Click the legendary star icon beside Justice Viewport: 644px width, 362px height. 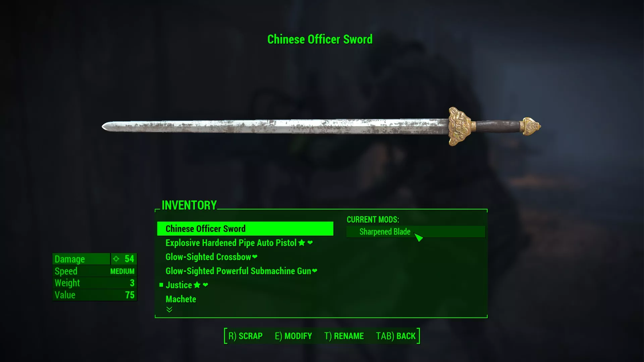tap(197, 285)
